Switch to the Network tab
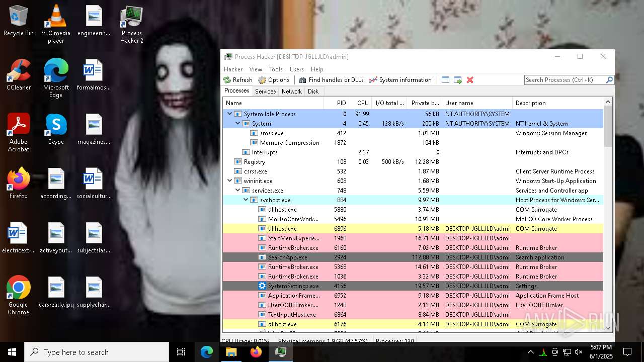 pos(292,92)
